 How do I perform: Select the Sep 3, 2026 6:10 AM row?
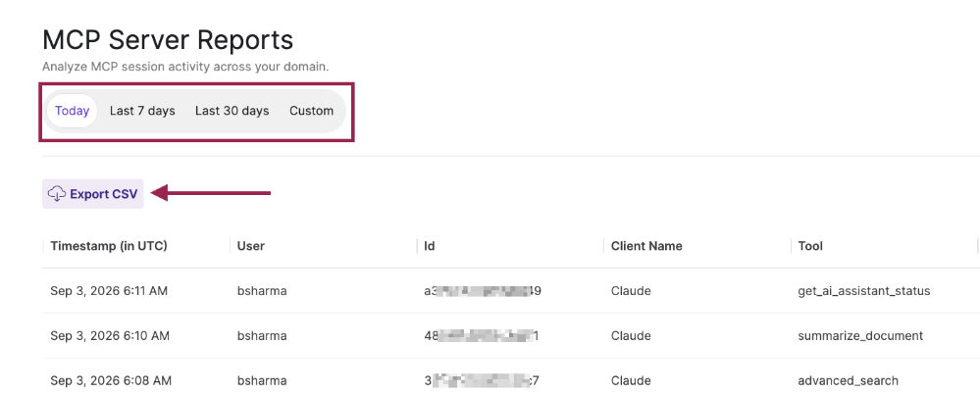click(x=511, y=336)
